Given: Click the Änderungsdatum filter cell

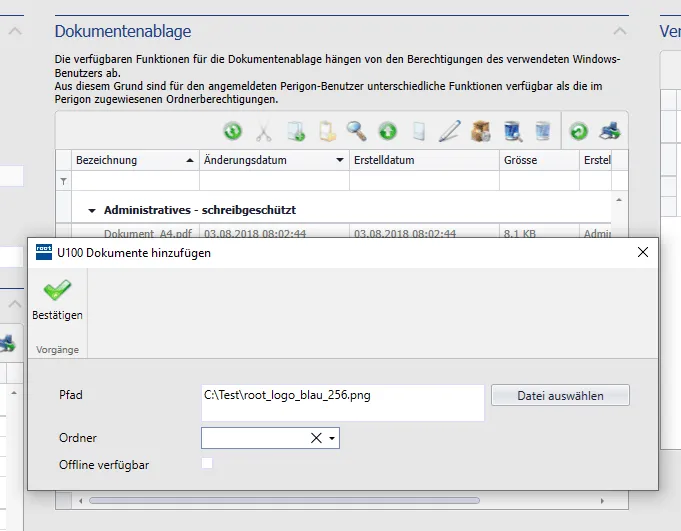Looking at the screenshot, I should pyautogui.click(x=274, y=181).
